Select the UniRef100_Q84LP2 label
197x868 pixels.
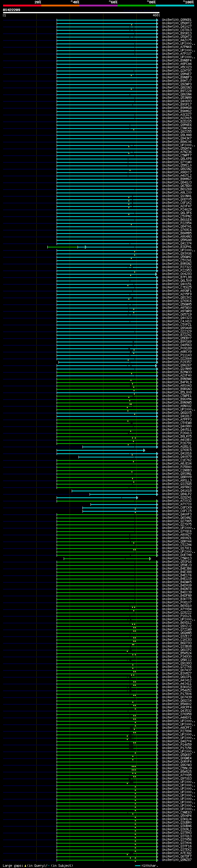(177, 494)
